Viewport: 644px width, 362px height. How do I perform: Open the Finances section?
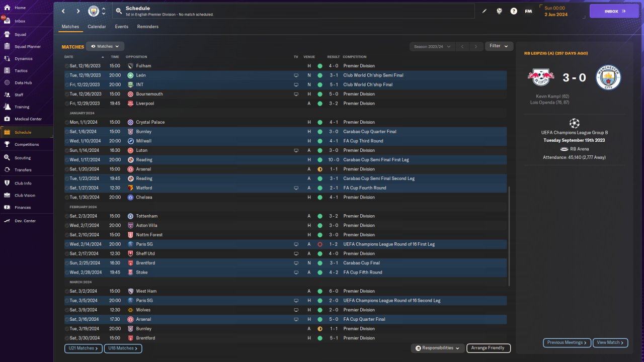click(x=23, y=208)
